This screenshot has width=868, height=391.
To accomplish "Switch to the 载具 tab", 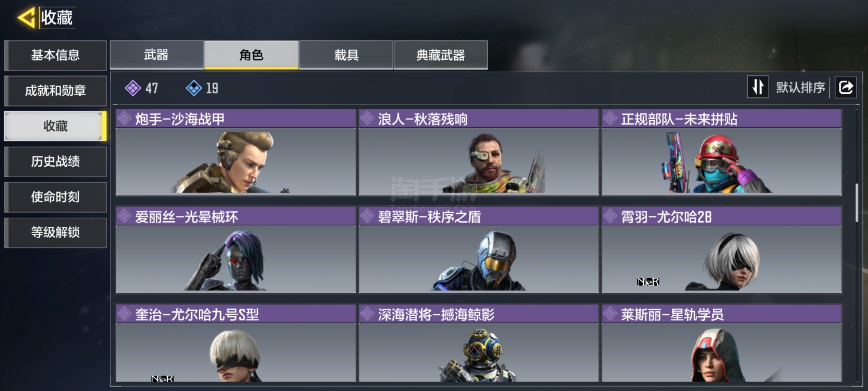I will pos(346,55).
